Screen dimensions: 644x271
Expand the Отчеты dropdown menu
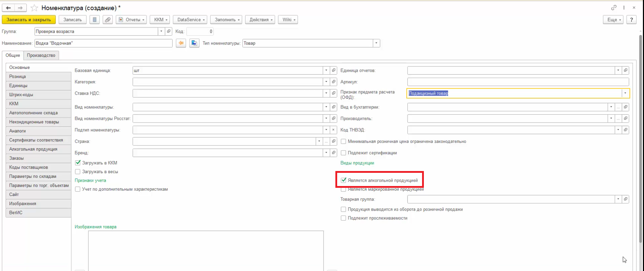point(132,20)
